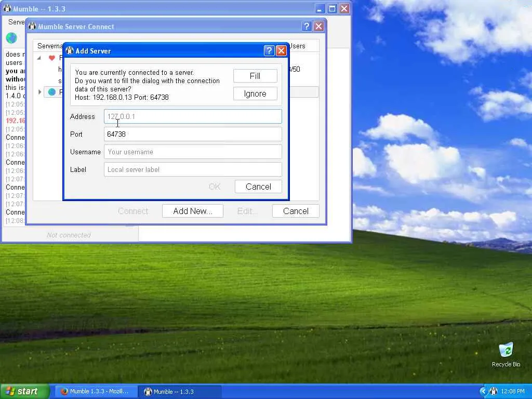This screenshot has height=399, width=532.
Task: Switch to Mumble 1.3.3 Mozilla Firefox taskbar item
Action: click(96, 391)
